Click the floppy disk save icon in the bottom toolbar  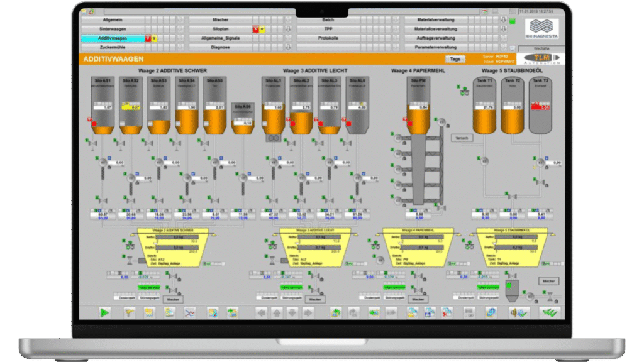point(430,313)
